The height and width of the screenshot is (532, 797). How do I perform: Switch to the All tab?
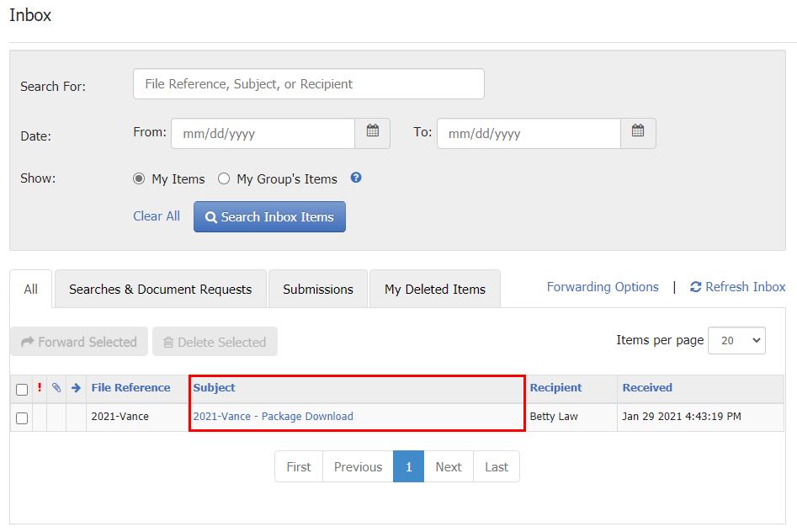coord(31,289)
